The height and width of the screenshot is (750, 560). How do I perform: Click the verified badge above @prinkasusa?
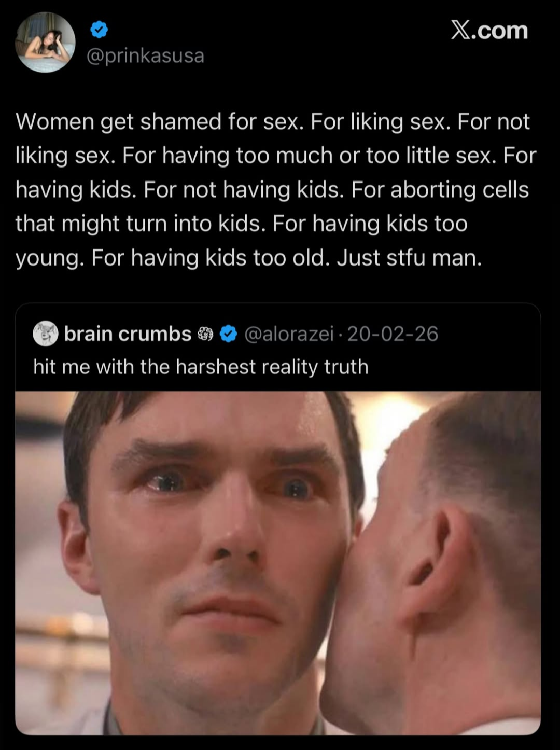99,30
